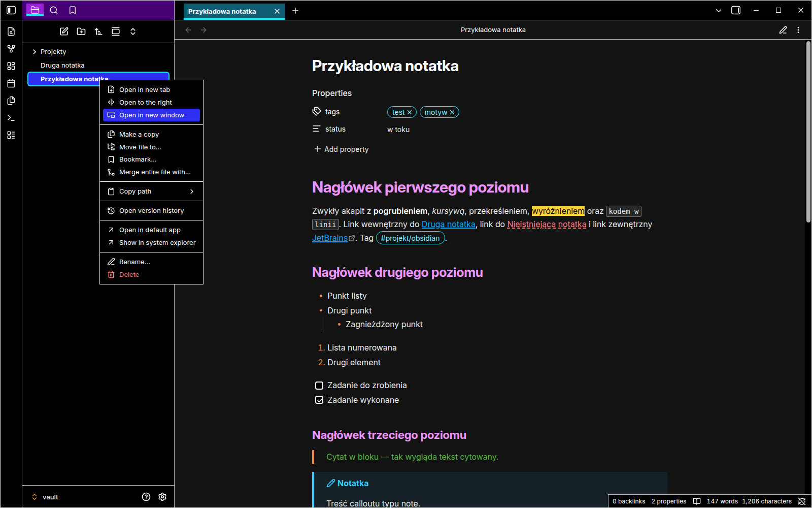Click 2 properties in status bar
The image size is (812, 508).
[669, 501]
